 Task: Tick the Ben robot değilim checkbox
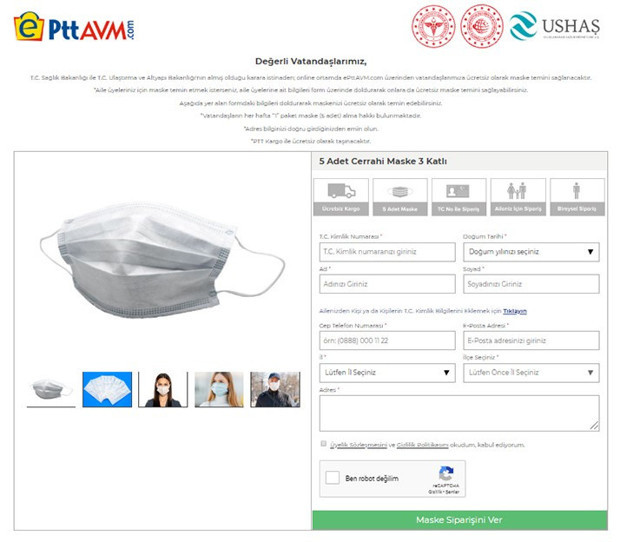click(x=332, y=478)
